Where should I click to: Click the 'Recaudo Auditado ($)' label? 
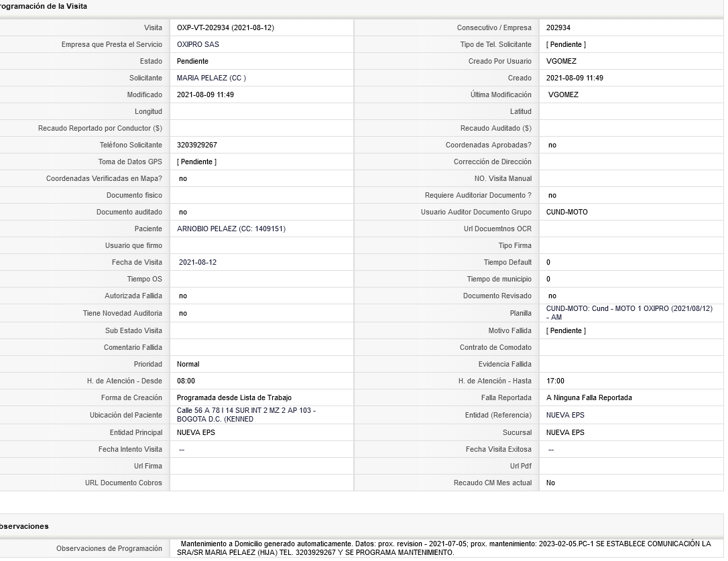(496, 128)
